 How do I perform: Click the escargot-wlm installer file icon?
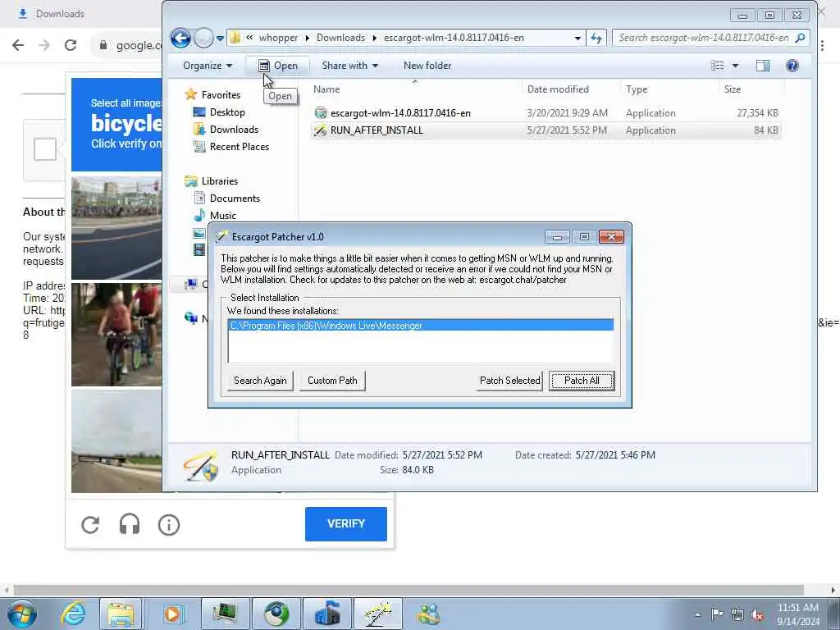pyautogui.click(x=321, y=113)
